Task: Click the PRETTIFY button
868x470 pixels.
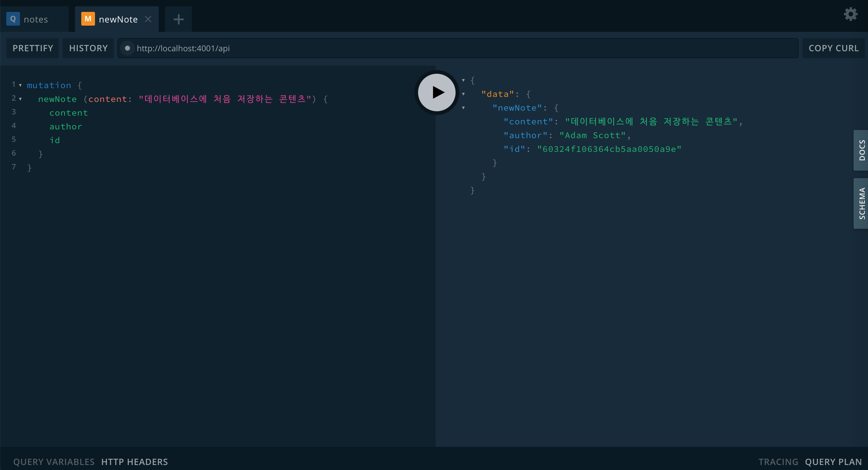Action: 33,48
